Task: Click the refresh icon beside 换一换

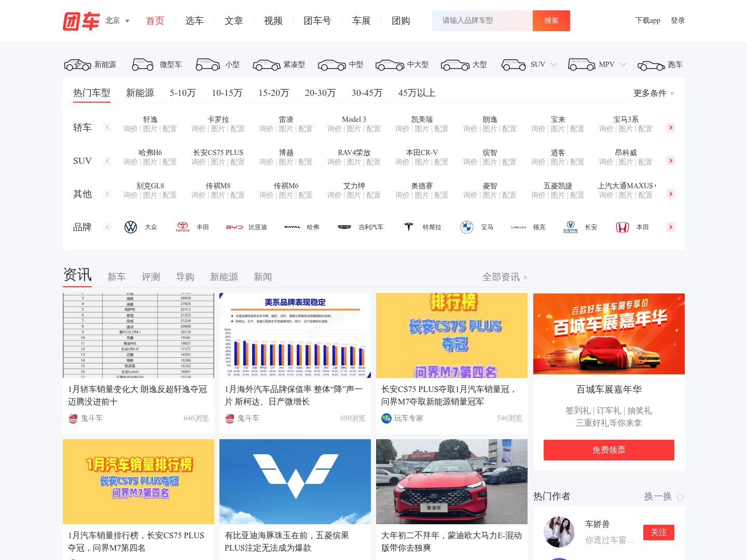Action: 680,497
